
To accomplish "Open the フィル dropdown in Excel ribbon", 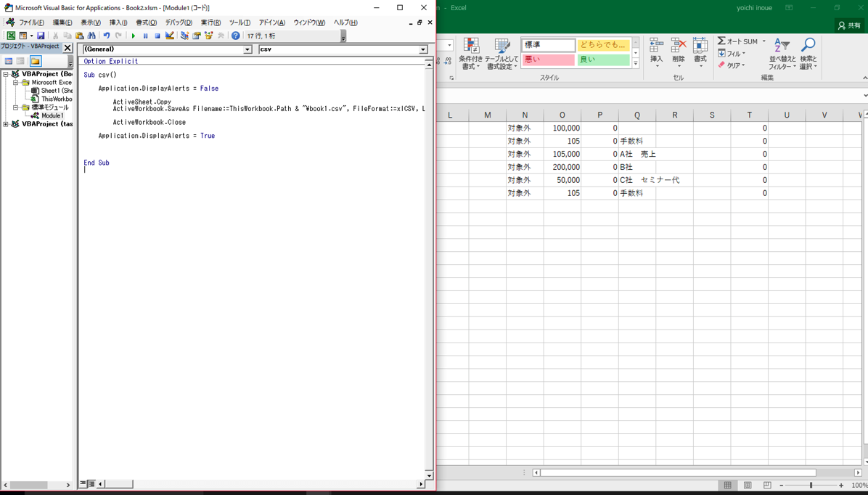I will pyautogui.click(x=732, y=54).
